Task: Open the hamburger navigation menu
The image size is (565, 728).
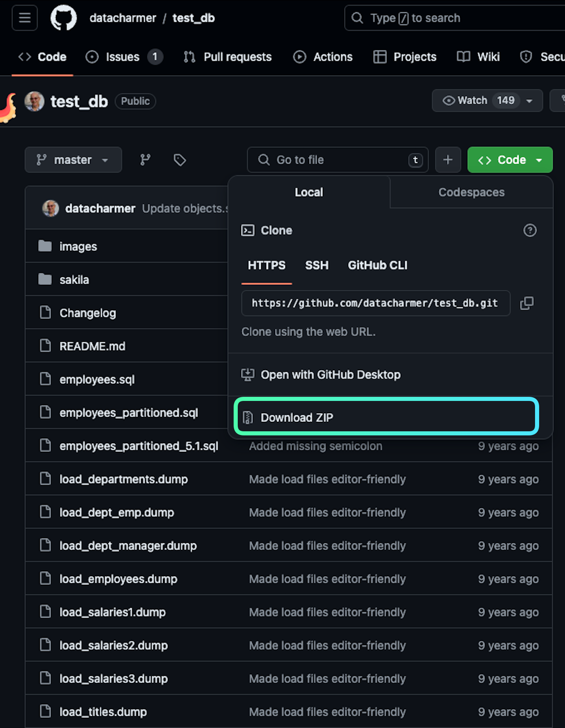Action: [x=25, y=18]
